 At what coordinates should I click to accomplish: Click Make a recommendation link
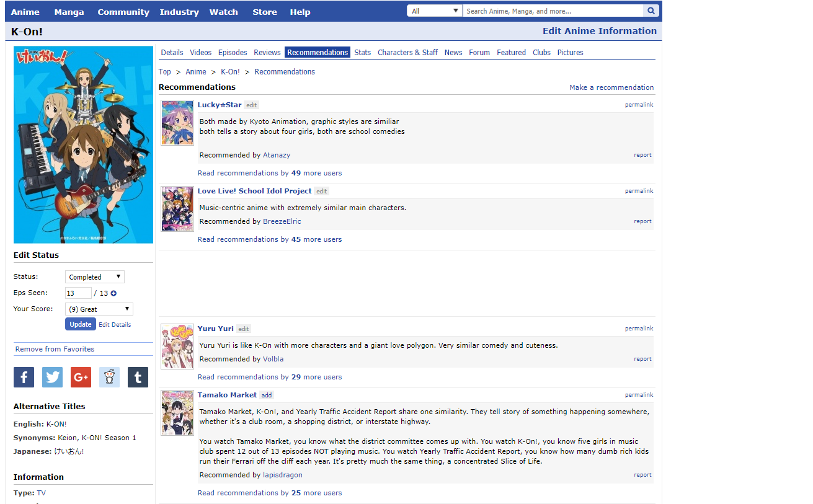coord(611,87)
